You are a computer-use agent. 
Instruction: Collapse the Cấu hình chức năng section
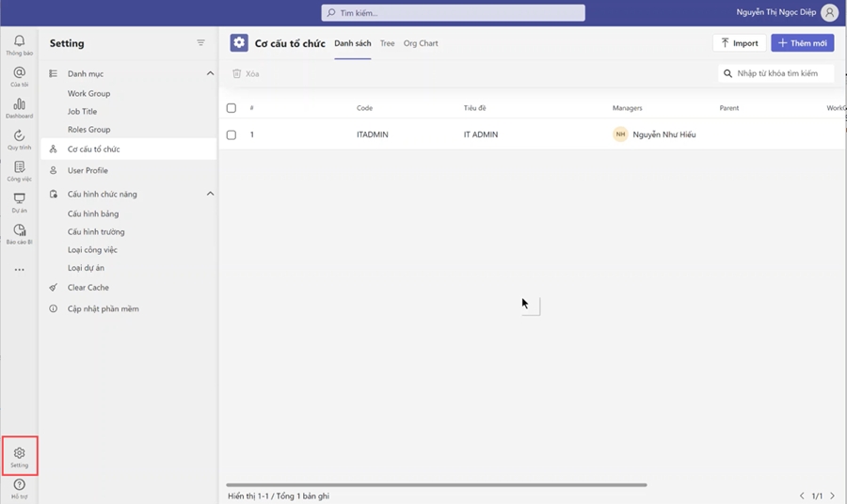[x=210, y=194]
